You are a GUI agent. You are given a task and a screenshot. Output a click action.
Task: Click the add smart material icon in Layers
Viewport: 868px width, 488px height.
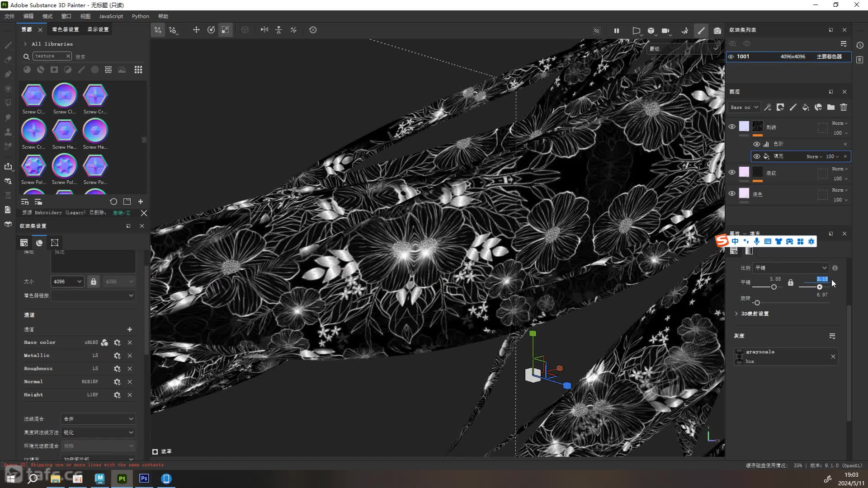pyautogui.click(x=818, y=108)
